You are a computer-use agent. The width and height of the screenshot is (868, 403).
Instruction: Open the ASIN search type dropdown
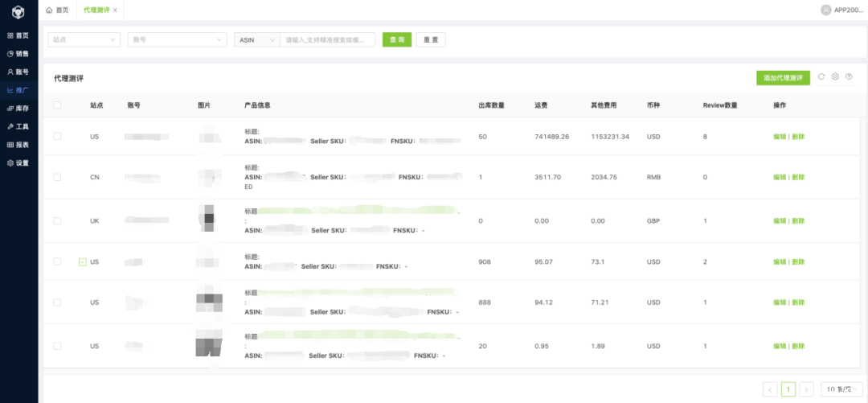[256, 39]
